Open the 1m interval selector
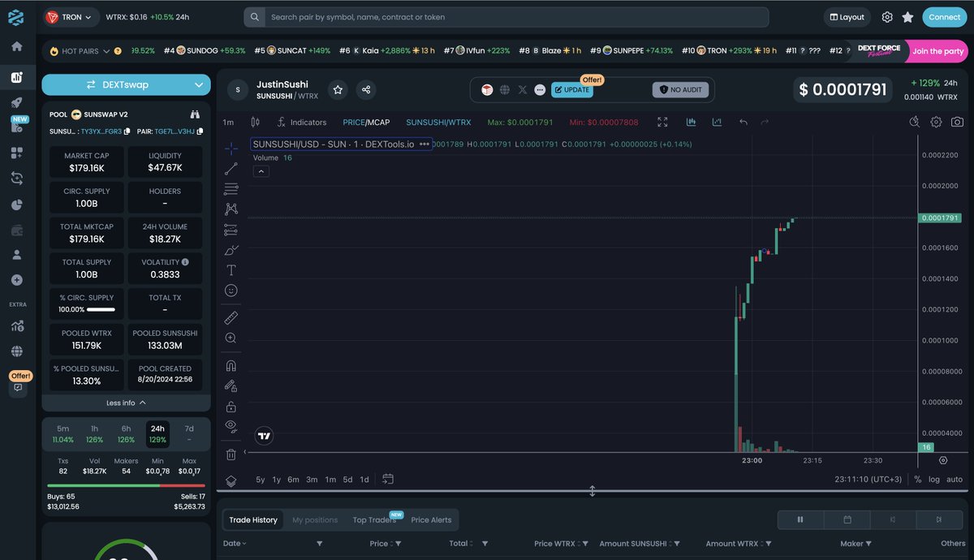Screen dimensions: 974x560 click(x=228, y=123)
